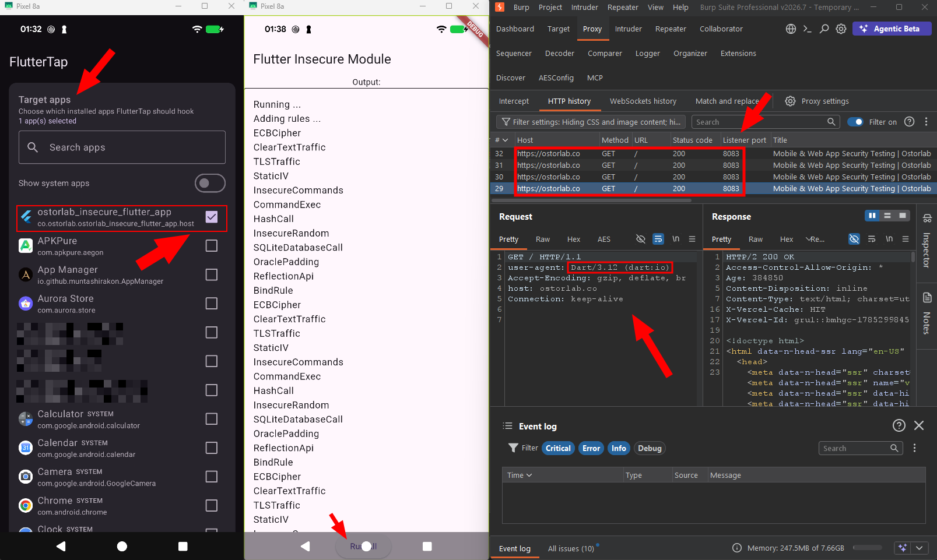Expand the status bar AI dropdown arrow
The image size is (937, 560).
[x=920, y=548]
